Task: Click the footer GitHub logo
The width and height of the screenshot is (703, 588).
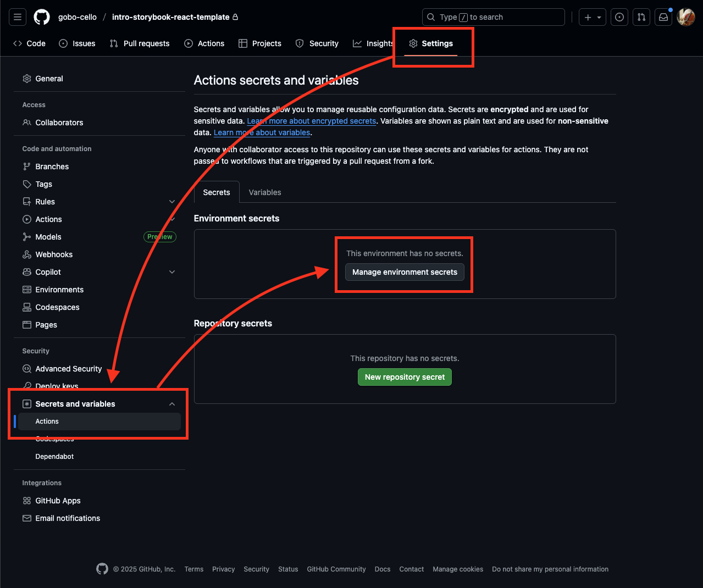Action: click(x=102, y=569)
